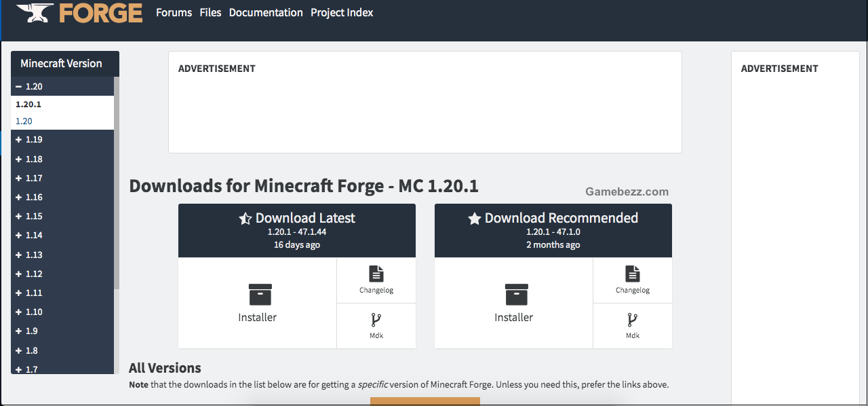Click the Forge anvil logo
Image resolution: width=868 pixels, height=406 pixels.
(x=35, y=14)
